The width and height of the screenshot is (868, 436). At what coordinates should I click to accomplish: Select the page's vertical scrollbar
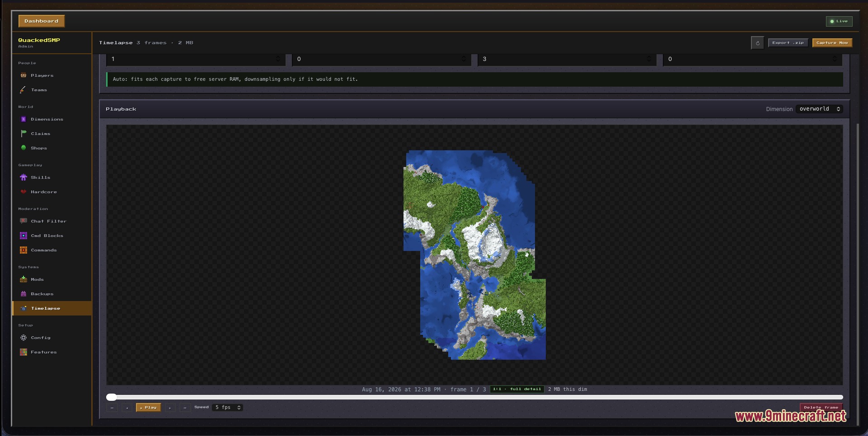point(857,274)
